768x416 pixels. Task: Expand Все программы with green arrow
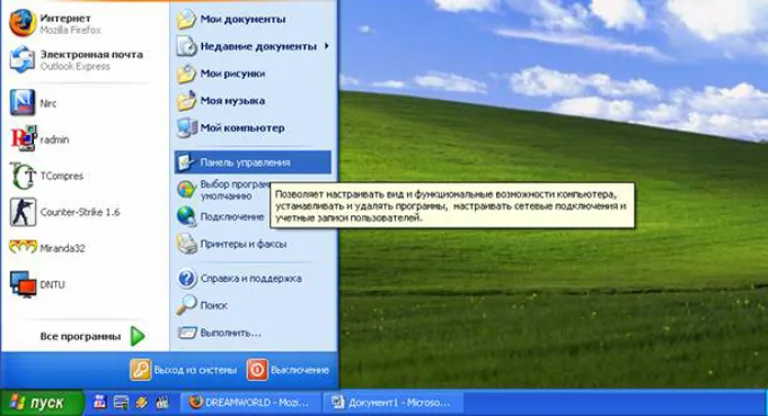138,336
